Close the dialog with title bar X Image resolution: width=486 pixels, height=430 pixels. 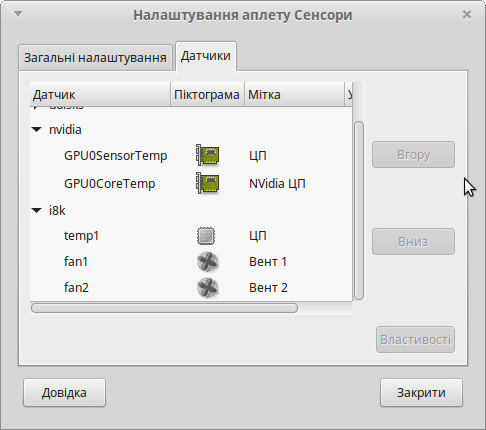pos(467,15)
